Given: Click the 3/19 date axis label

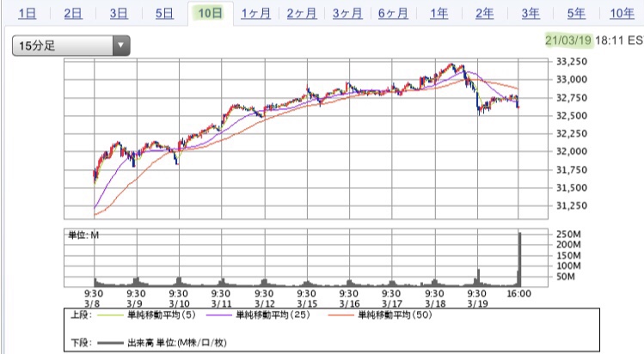Looking at the screenshot, I should click(x=477, y=304).
